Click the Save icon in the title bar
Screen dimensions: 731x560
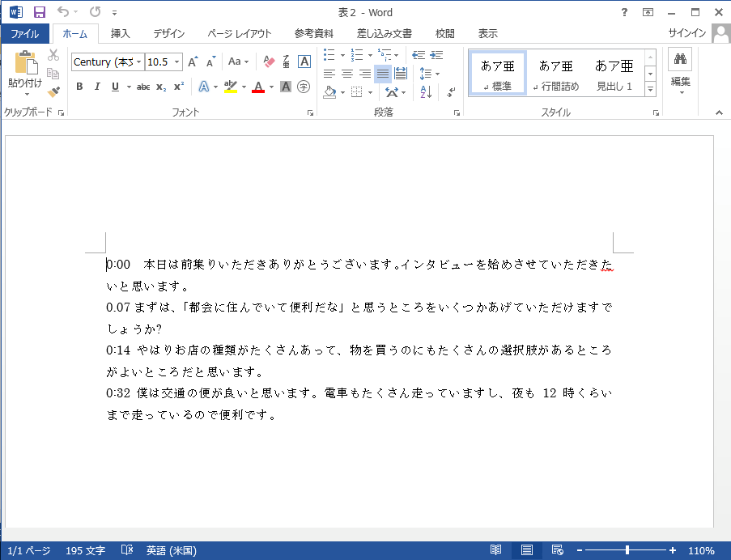(x=40, y=12)
